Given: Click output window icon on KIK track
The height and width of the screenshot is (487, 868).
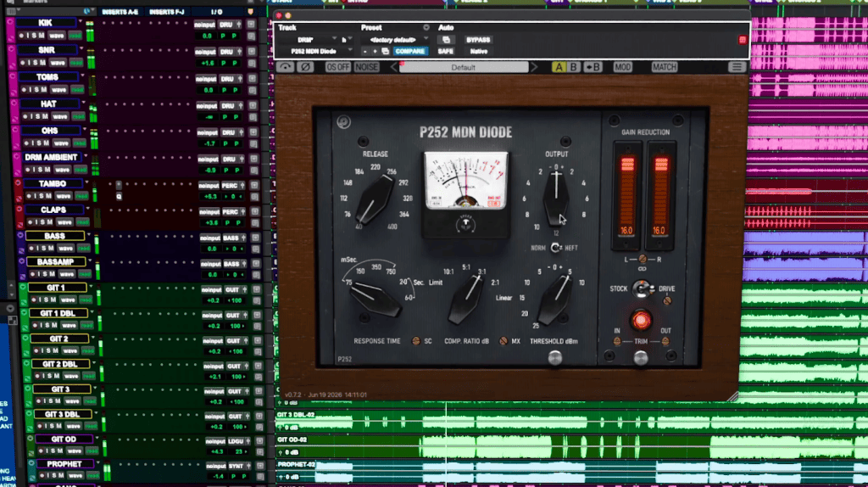Looking at the screenshot, I should pyautogui.click(x=251, y=25).
